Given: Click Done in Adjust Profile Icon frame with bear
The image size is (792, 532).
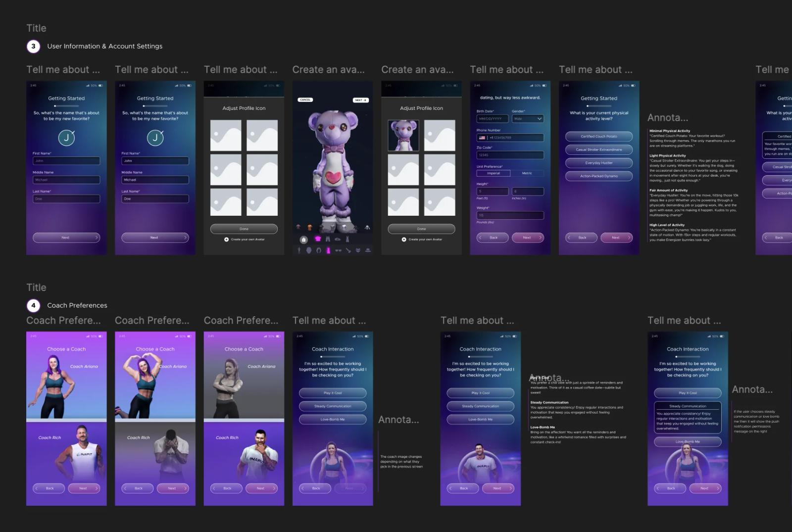Looking at the screenshot, I should (x=422, y=229).
